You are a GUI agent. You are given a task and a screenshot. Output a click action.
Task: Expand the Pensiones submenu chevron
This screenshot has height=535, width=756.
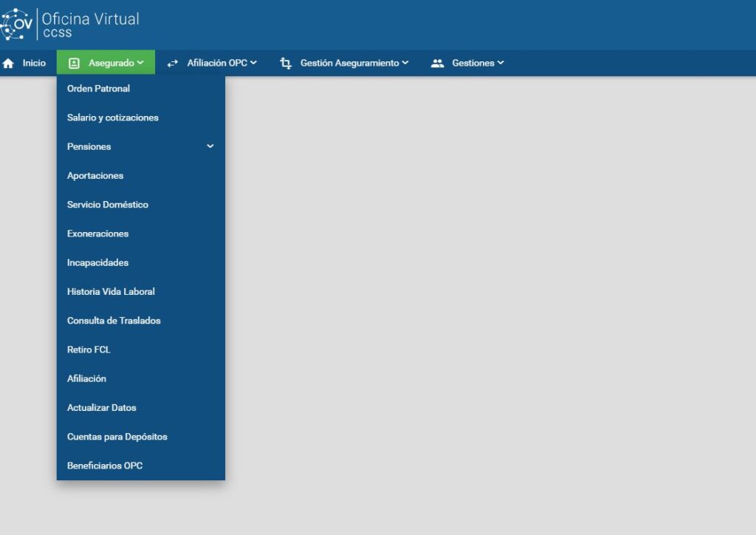click(x=210, y=146)
